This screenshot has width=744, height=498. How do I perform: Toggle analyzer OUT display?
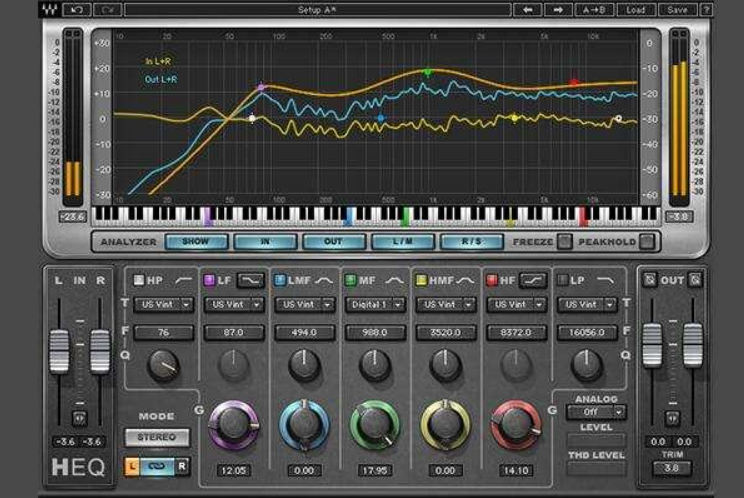(334, 241)
